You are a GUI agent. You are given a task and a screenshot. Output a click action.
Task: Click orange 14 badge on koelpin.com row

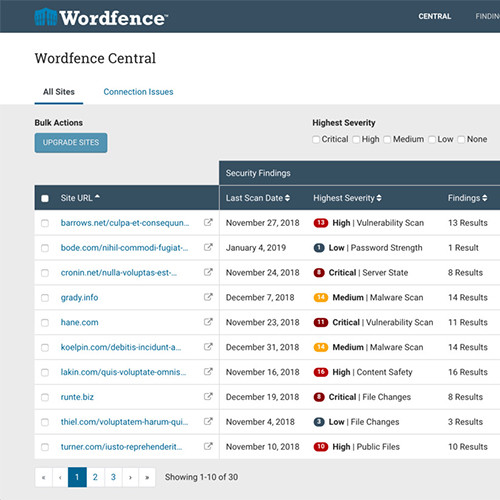pos(321,347)
